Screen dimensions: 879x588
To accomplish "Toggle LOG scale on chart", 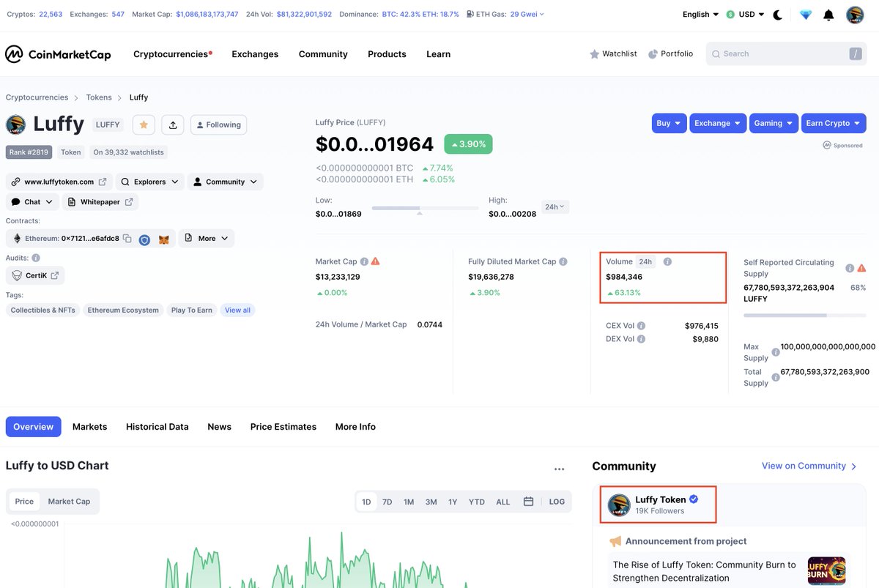I will point(557,502).
